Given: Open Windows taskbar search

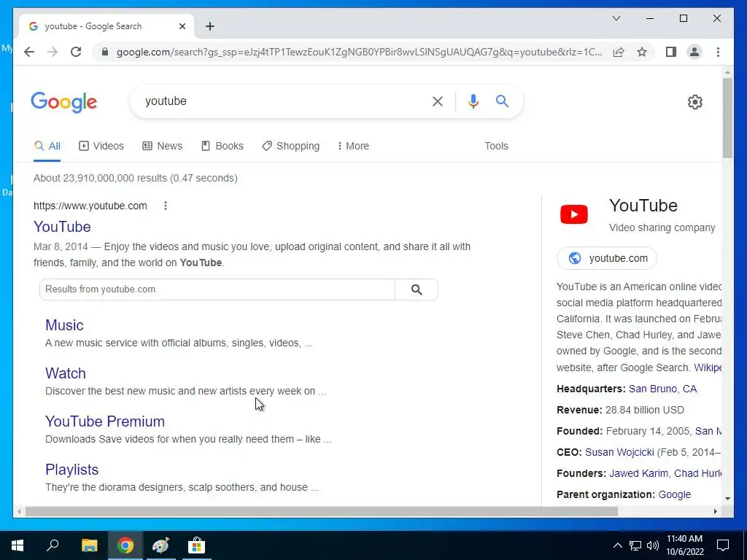Looking at the screenshot, I should coord(53,545).
